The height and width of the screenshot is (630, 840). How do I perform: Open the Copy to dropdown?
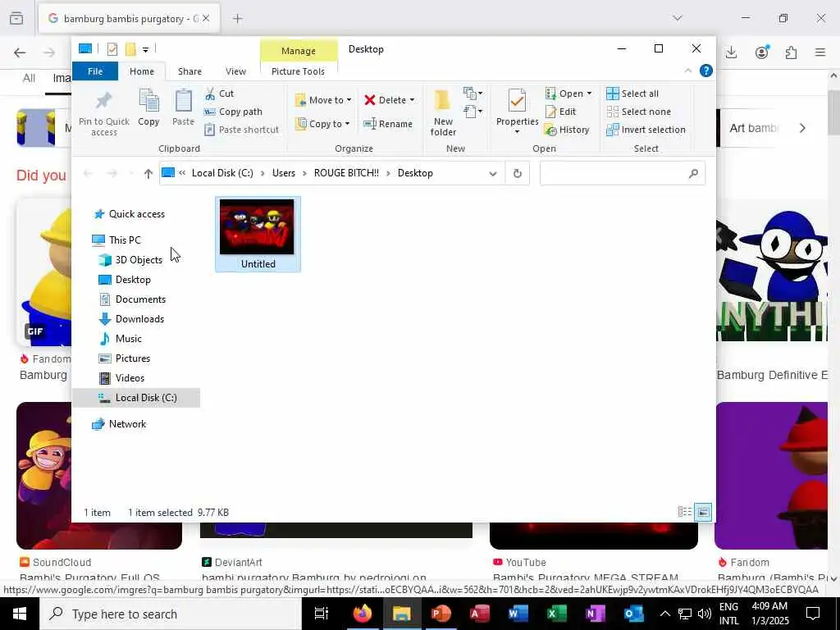pyautogui.click(x=322, y=124)
